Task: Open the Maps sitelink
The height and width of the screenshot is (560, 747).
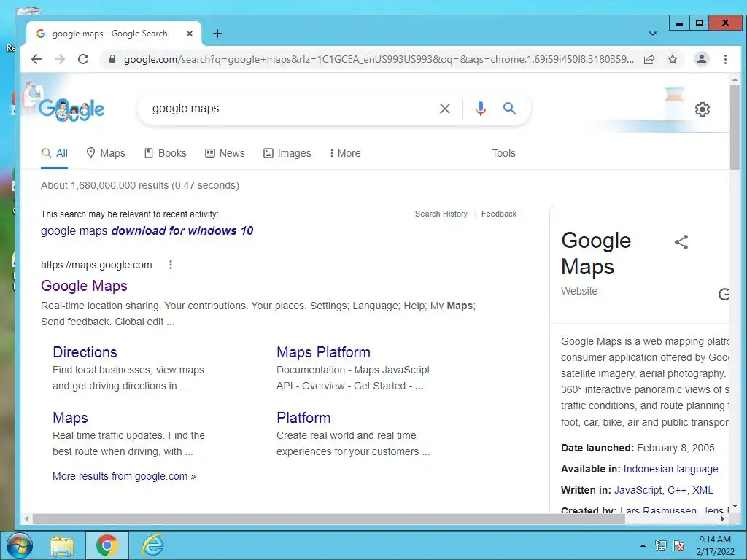Action: coord(70,418)
